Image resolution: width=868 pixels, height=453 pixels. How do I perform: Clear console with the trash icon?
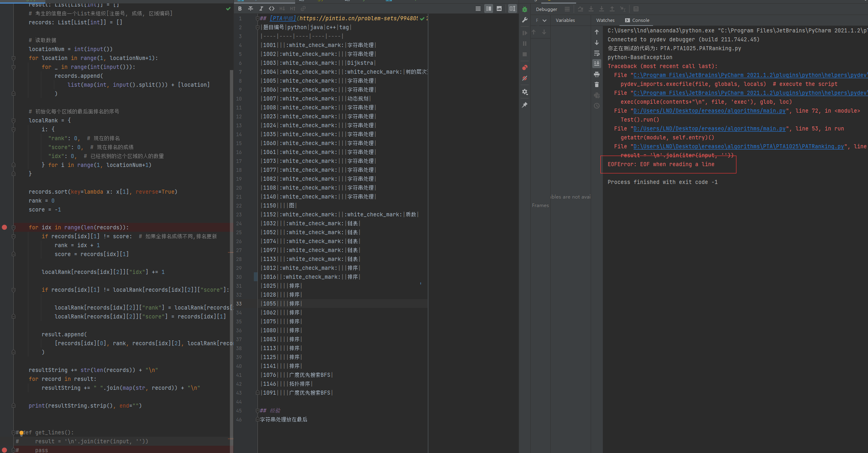click(x=597, y=85)
